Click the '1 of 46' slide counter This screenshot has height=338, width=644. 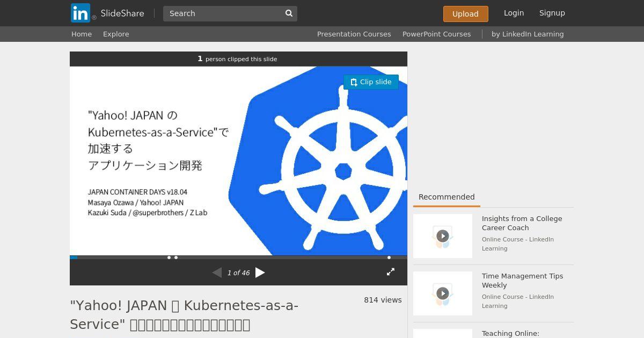[x=238, y=273]
